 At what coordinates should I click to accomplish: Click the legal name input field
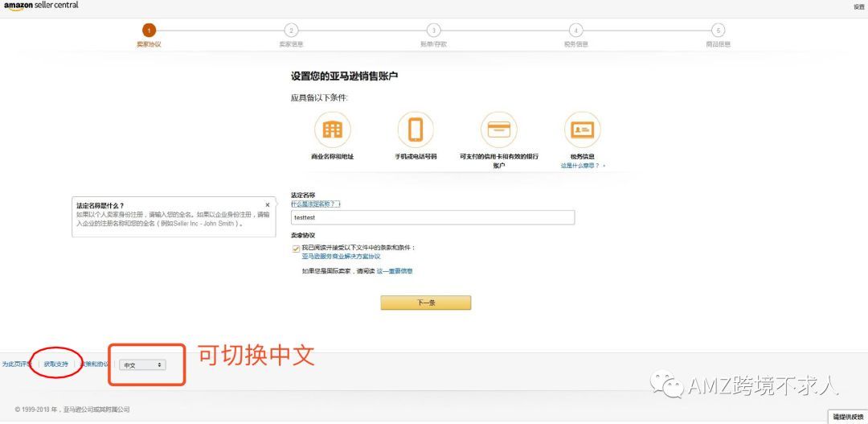(433, 217)
